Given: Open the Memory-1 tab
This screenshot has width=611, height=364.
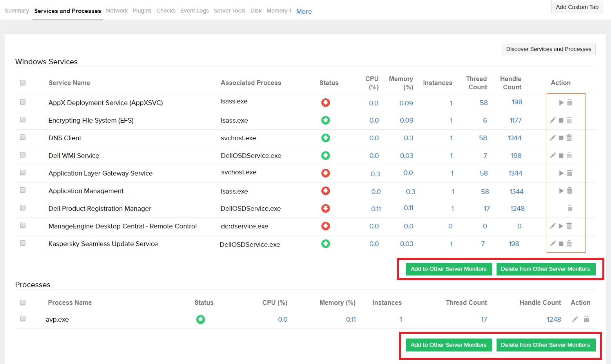Looking at the screenshot, I should point(279,11).
